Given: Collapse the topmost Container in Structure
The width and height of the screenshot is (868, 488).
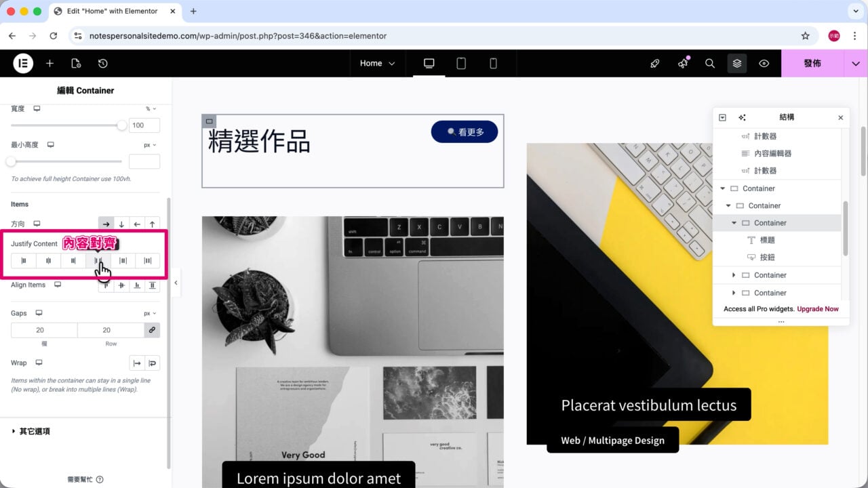Looking at the screenshot, I should 722,188.
